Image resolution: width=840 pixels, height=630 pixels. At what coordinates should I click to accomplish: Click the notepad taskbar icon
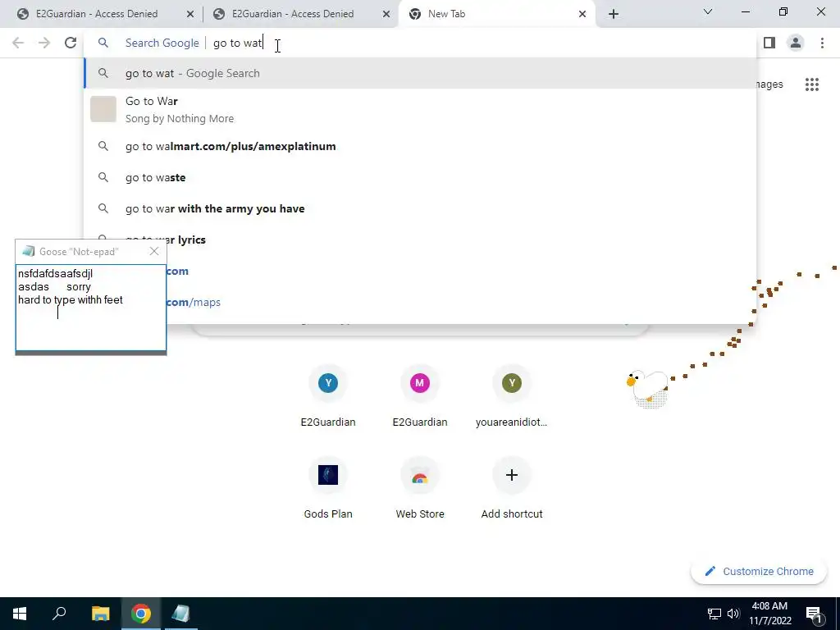point(181,614)
